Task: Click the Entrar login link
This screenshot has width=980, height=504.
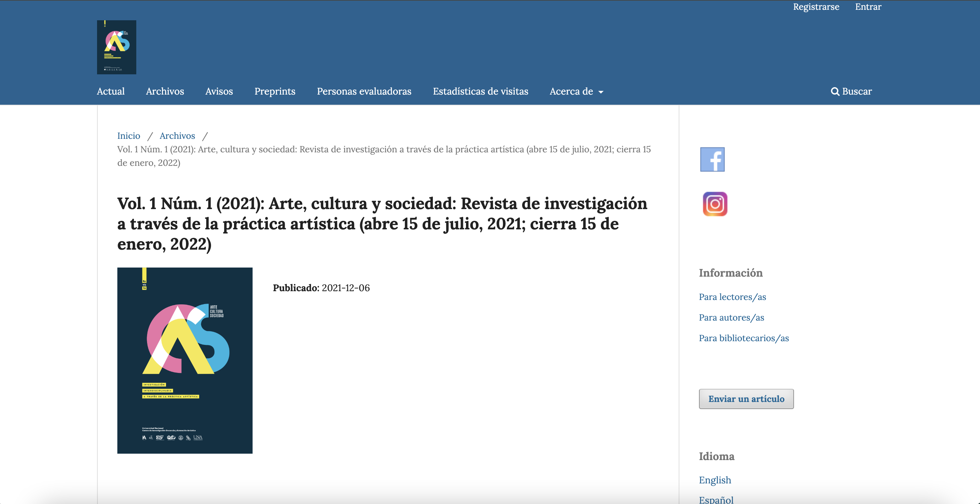Action: point(868,7)
